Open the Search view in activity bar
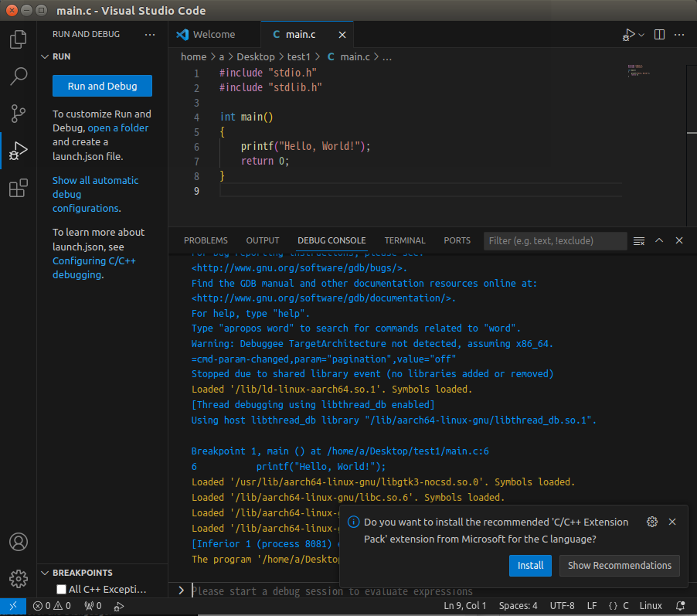 [19, 77]
